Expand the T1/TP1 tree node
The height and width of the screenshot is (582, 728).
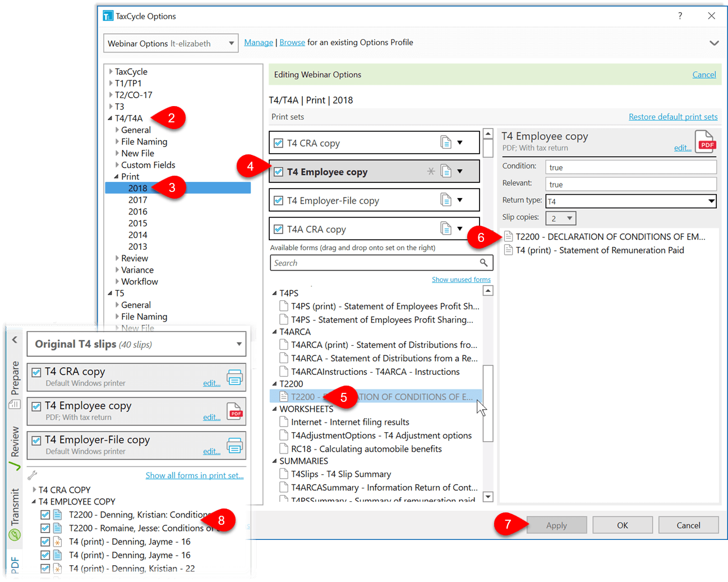(110, 83)
